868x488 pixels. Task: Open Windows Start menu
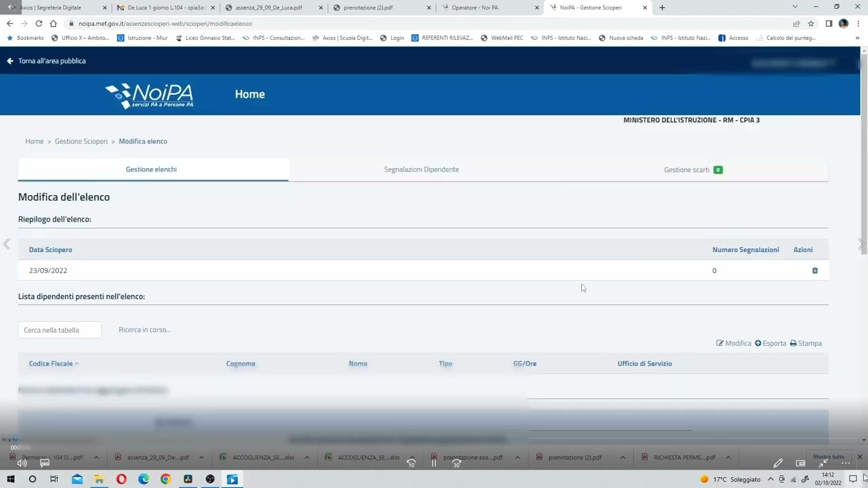tap(11, 479)
